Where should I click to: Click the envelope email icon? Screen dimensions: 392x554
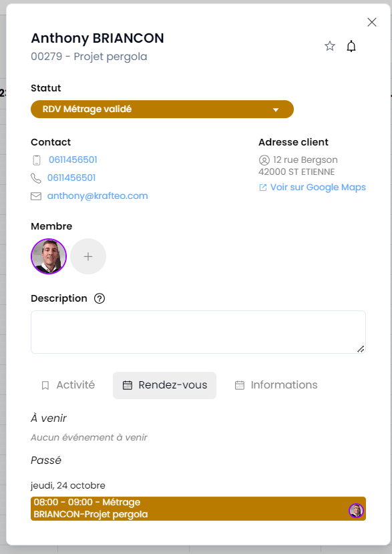(36, 196)
